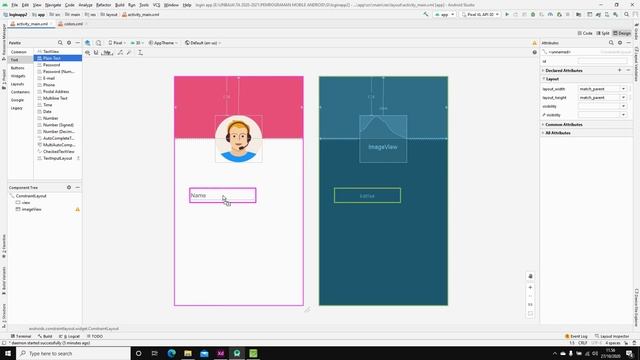The height and width of the screenshot is (360, 640).
Task: Open Component Tree settings gear
Action: [x=69, y=187]
